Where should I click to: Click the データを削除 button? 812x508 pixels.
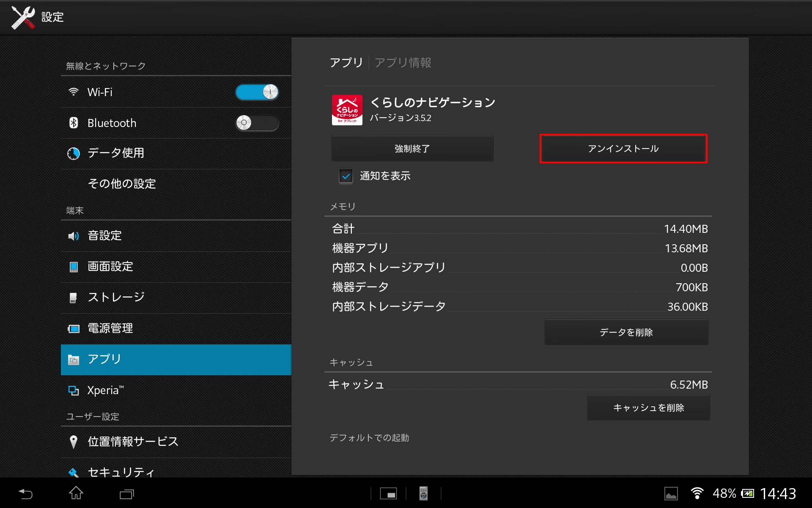(x=626, y=332)
